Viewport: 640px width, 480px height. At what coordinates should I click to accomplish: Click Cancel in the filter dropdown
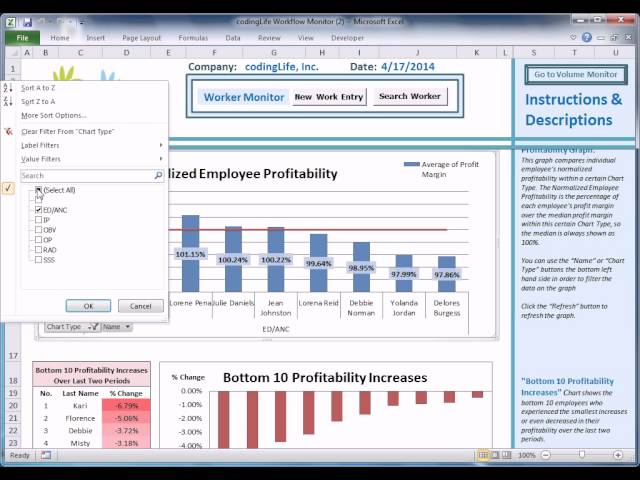tap(140, 306)
